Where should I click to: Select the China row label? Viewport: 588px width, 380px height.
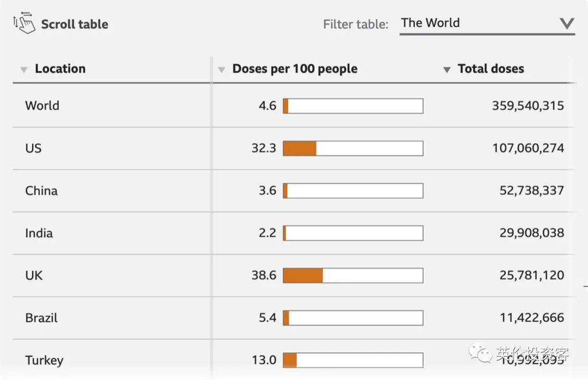click(x=41, y=191)
